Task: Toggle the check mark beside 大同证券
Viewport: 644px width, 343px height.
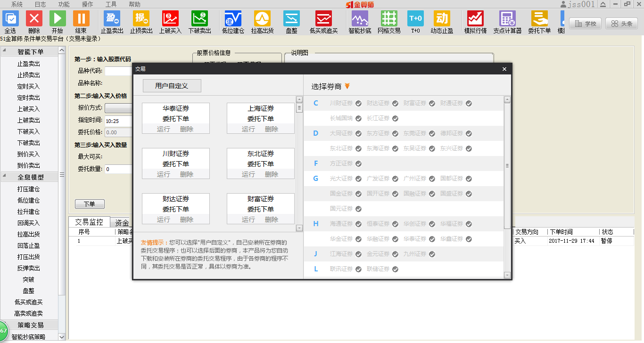Action: (358, 133)
